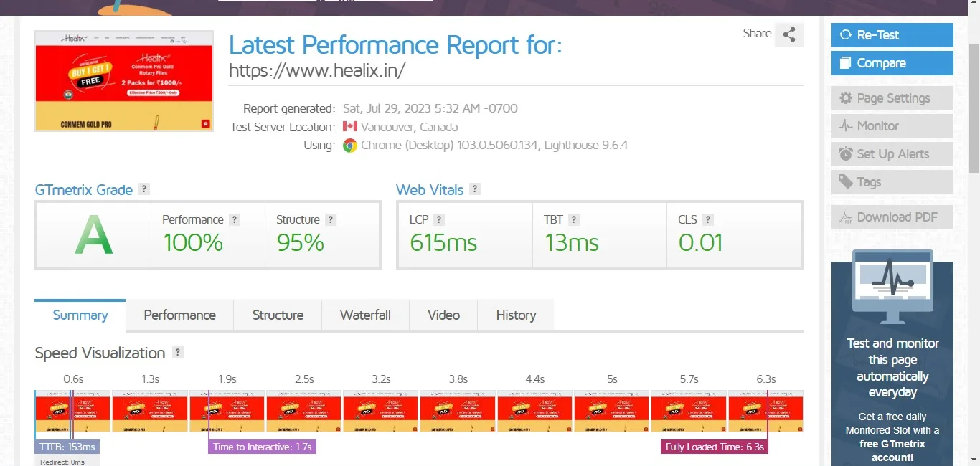Click the Compare button
The height and width of the screenshot is (466, 980).
click(892, 63)
